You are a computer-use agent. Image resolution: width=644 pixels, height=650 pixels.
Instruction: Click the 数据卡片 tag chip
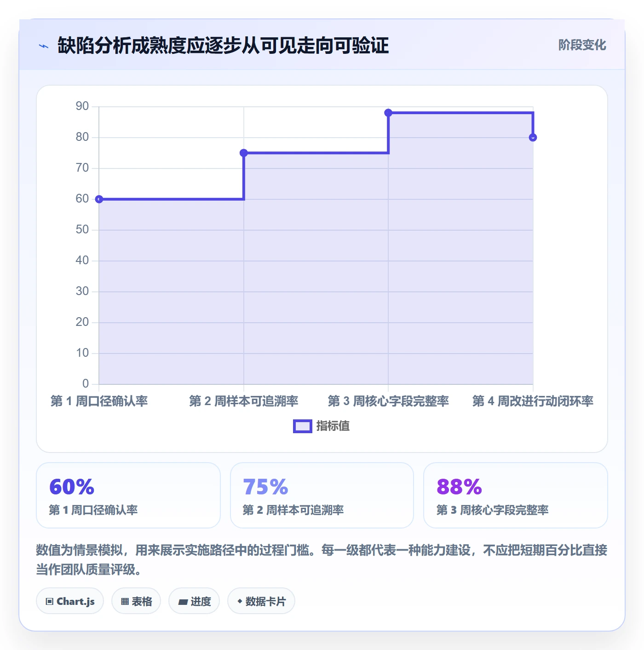coord(261,601)
